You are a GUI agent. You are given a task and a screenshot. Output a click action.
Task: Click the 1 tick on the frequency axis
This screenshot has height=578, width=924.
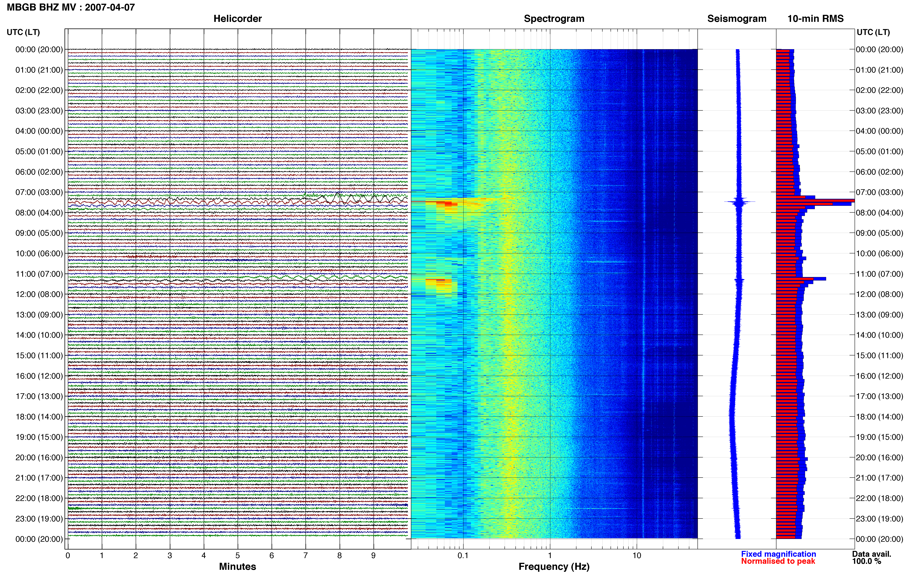[550, 555]
